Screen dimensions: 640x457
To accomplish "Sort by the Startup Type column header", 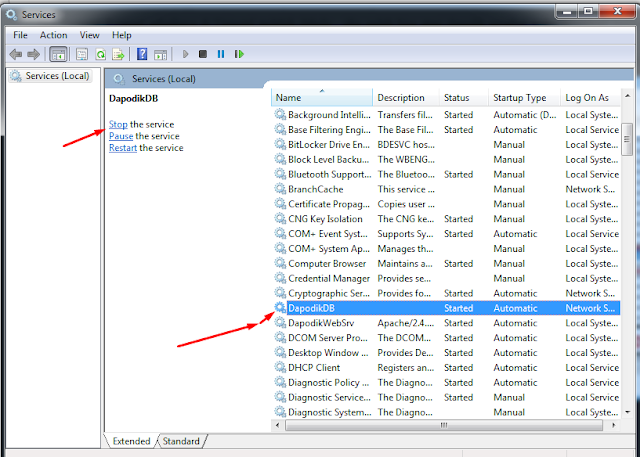I will click(524, 98).
